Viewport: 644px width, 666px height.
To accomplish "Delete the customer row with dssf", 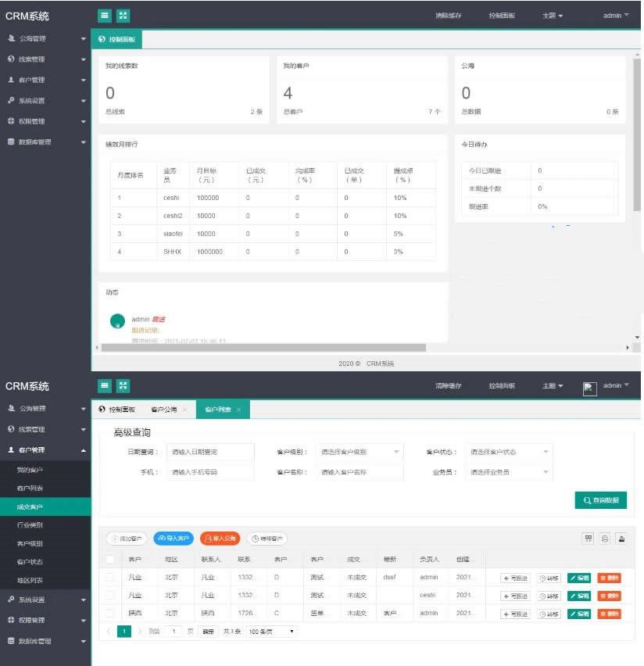I will pos(609,578).
